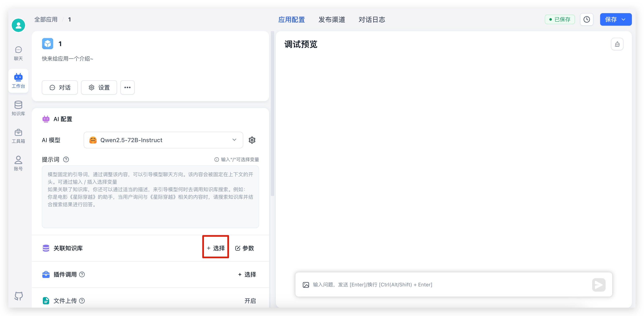
Task: Open the Chat (聊天) sidebar icon
Action: tap(18, 53)
